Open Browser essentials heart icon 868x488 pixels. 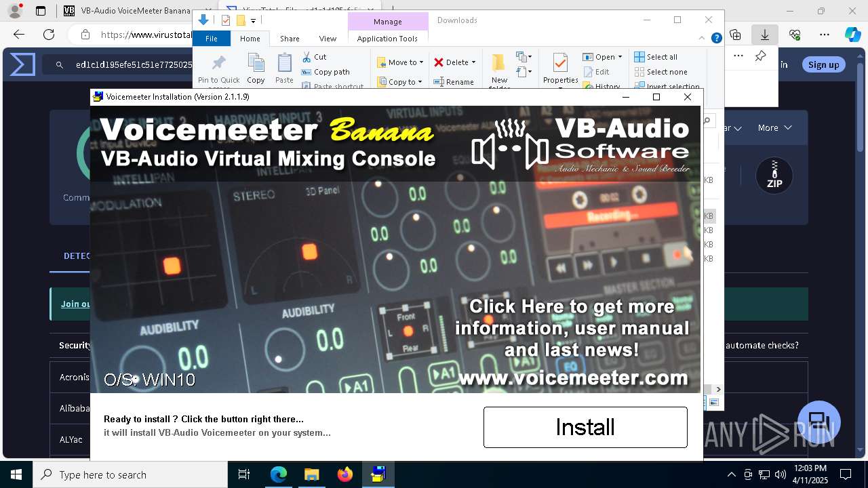(795, 35)
